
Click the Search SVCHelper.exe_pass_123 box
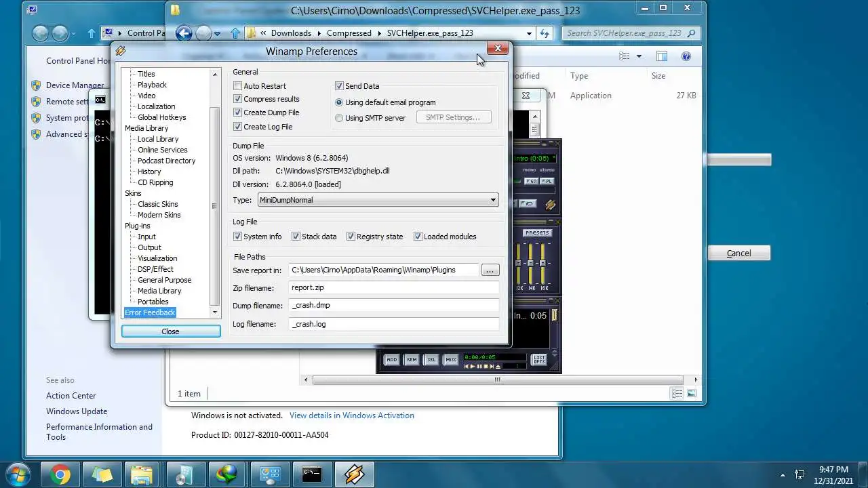click(630, 33)
